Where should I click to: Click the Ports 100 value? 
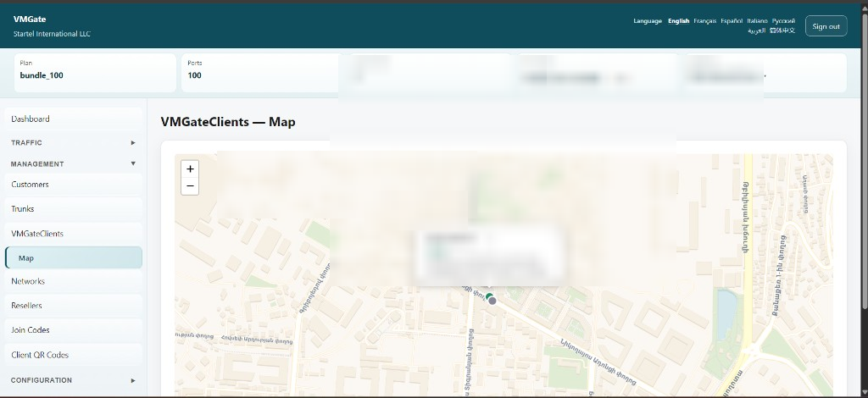(x=194, y=75)
